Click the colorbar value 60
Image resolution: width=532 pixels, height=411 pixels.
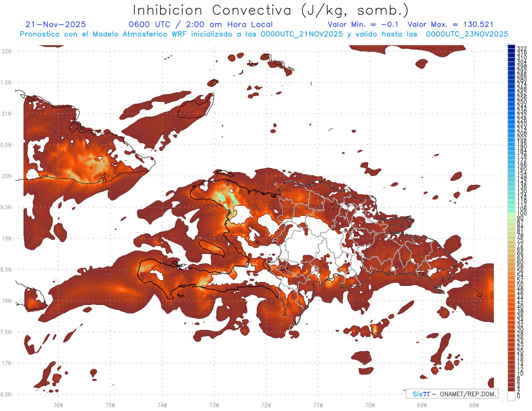click(x=520, y=262)
